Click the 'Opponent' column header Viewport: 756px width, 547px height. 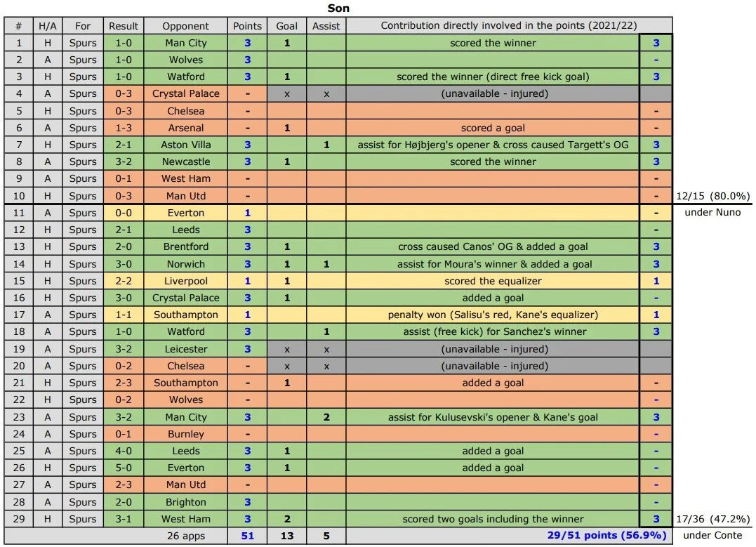(185, 26)
